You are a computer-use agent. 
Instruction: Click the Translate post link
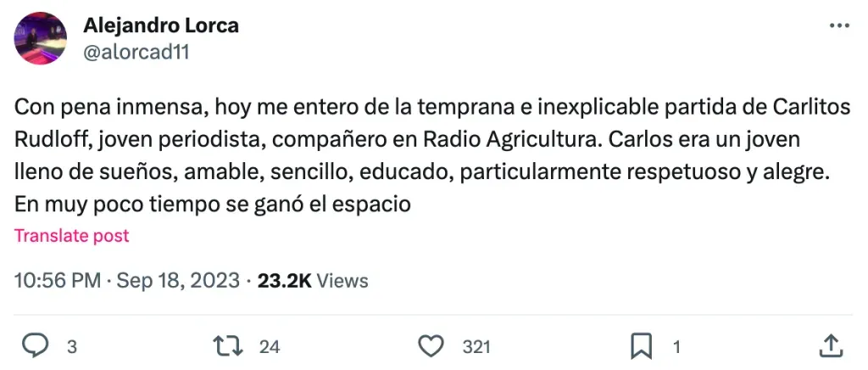click(x=72, y=235)
